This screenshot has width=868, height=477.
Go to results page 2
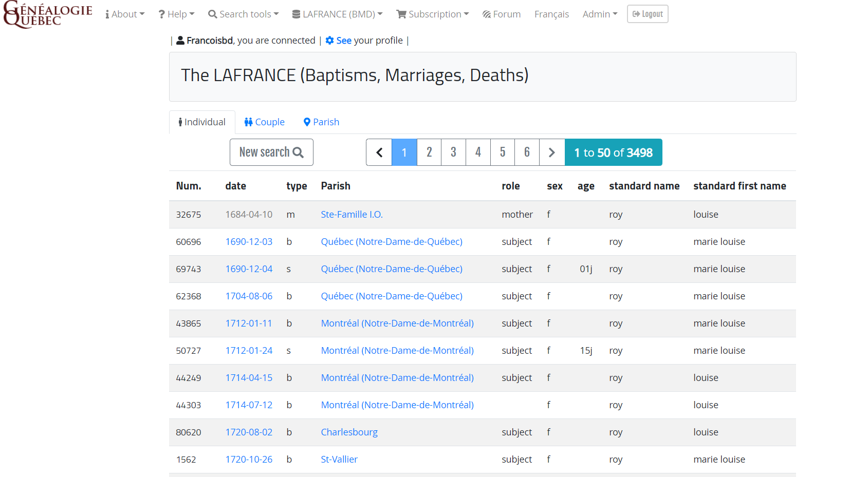point(429,152)
